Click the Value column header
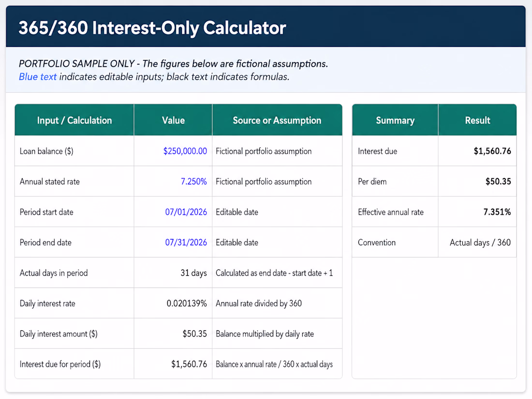Image resolution: width=532 pixels, height=399 pixels. point(173,120)
